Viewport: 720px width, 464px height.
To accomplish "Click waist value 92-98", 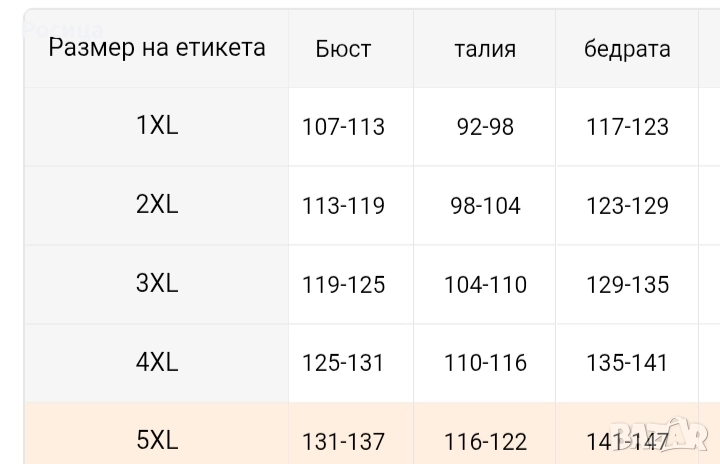I will pos(485,127).
